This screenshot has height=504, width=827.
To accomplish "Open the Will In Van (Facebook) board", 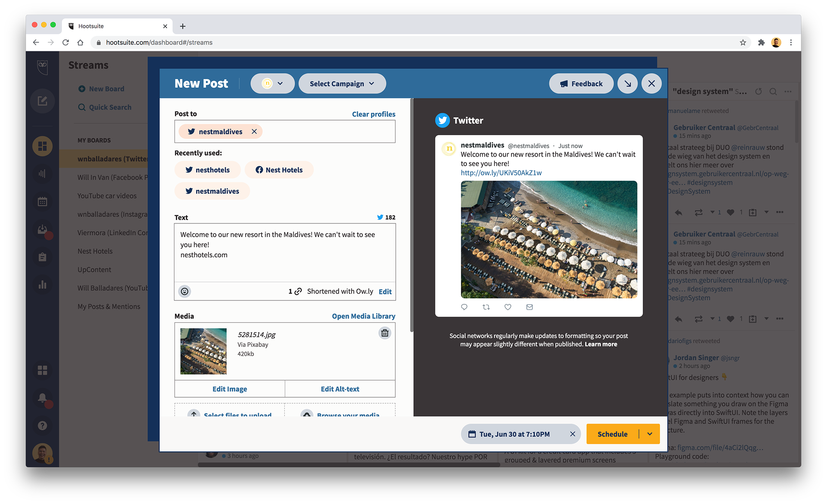I will coord(112,177).
